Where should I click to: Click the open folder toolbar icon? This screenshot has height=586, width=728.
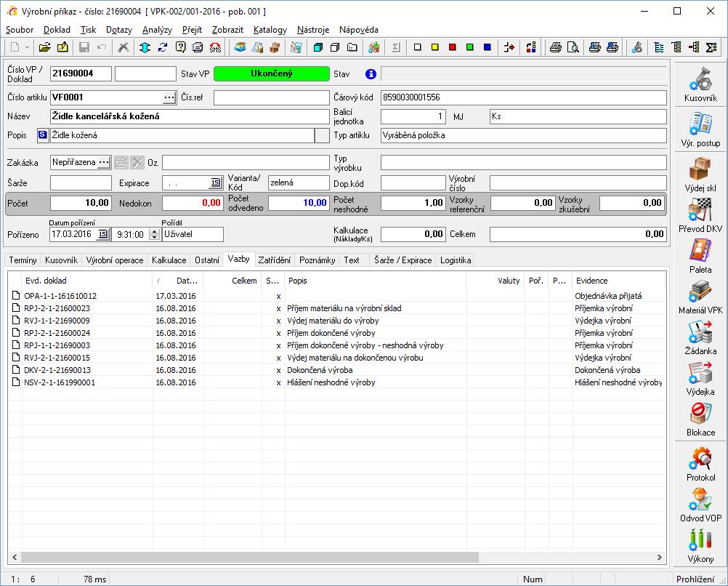pyautogui.click(x=44, y=47)
